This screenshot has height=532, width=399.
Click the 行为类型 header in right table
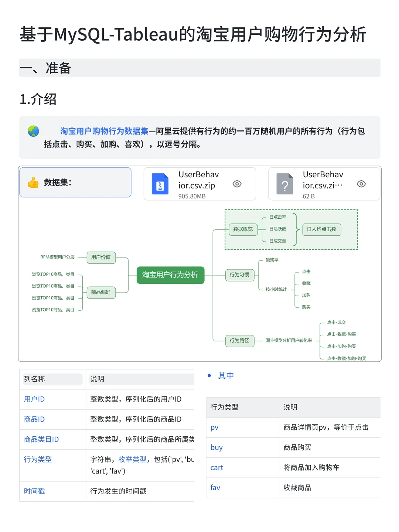pyautogui.click(x=242, y=407)
